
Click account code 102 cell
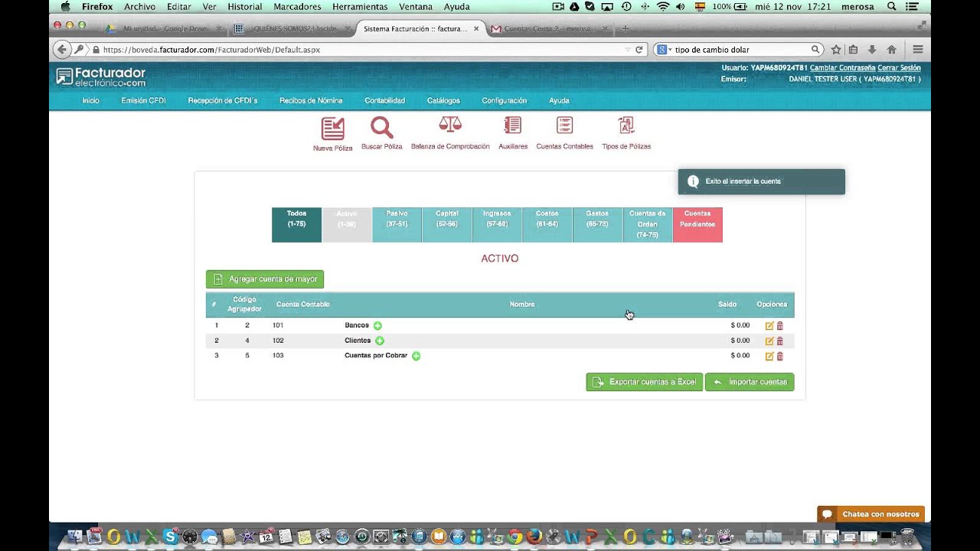tap(278, 341)
